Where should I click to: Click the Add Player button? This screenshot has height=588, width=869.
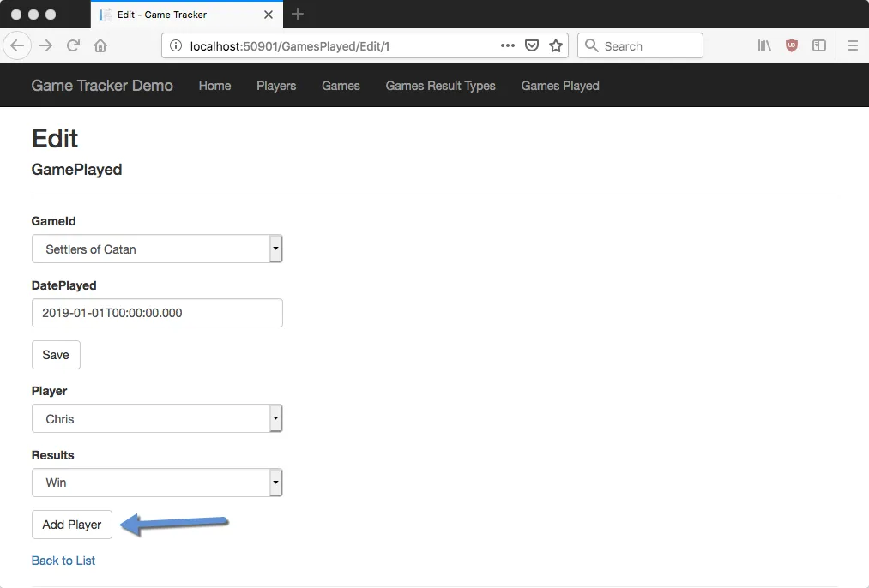coord(72,525)
